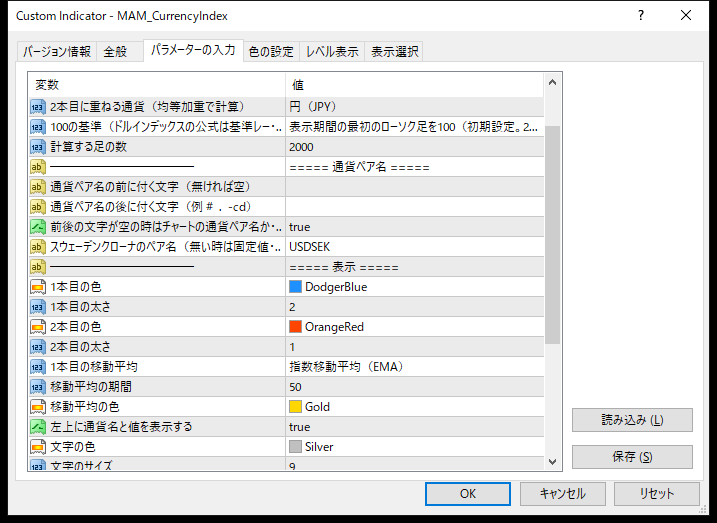
Task: Open OrangeRed color dropdown for 2本目の色
Action: pyautogui.click(x=415, y=327)
